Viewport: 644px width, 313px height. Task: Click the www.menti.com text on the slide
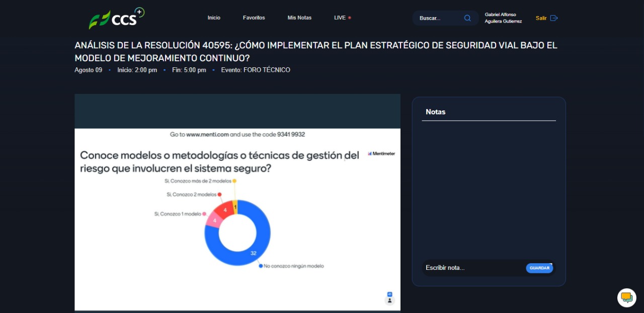coord(207,135)
